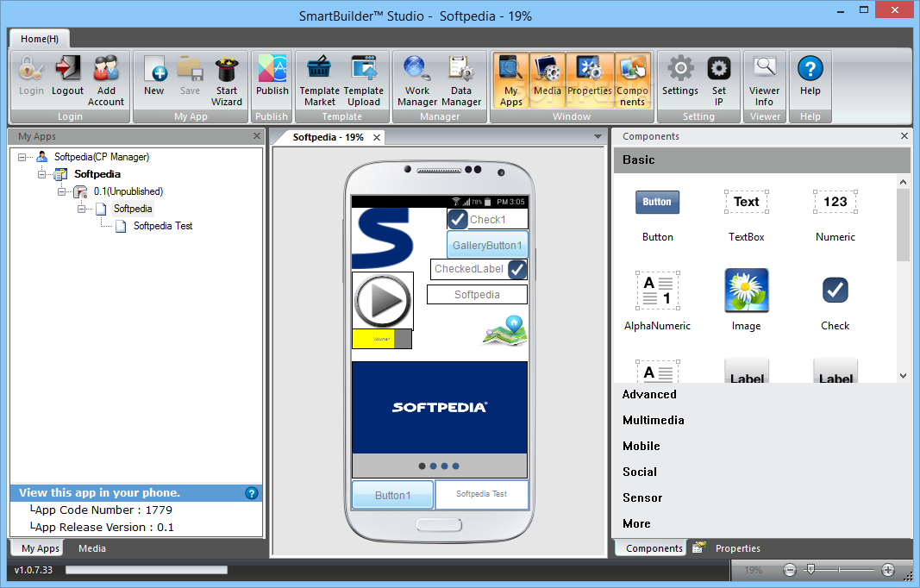This screenshot has width=920, height=588.
Task: Expand the Sensor components section
Action: coord(642,497)
